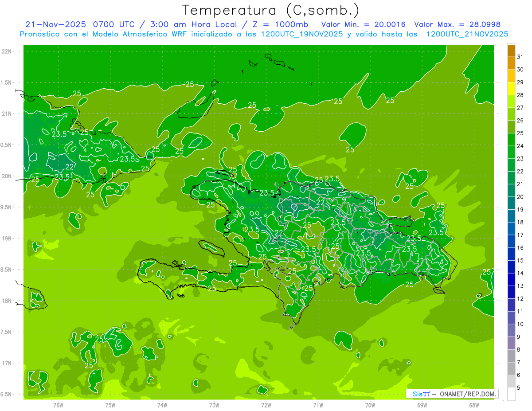The width and height of the screenshot is (532, 411).
Task: Click the '18N' latitude axis label
Action: [x=7, y=301]
